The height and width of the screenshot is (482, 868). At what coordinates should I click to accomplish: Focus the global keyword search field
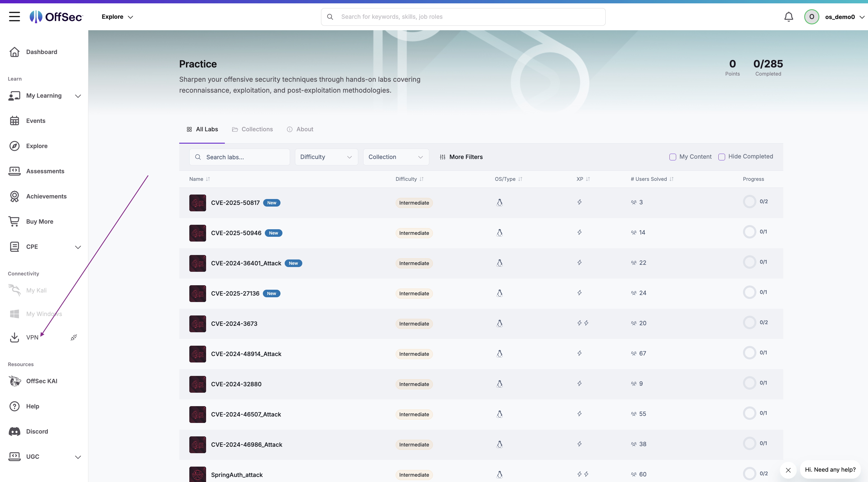click(463, 17)
